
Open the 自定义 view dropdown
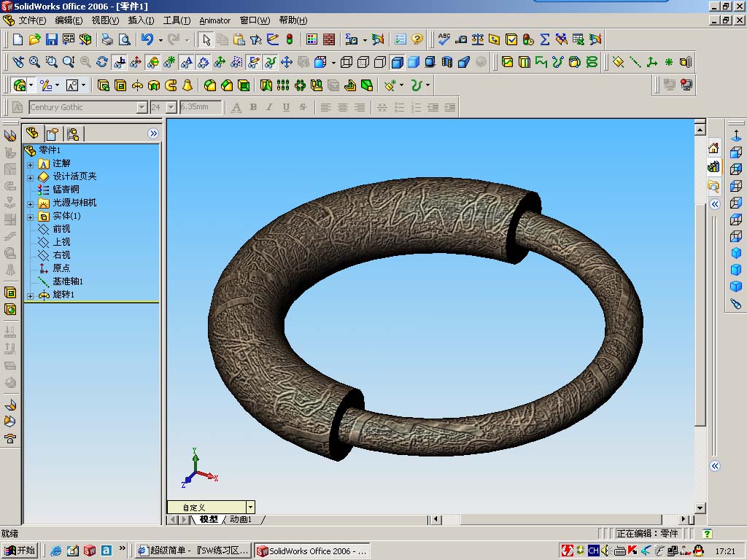pyautogui.click(x=251, y=507)
